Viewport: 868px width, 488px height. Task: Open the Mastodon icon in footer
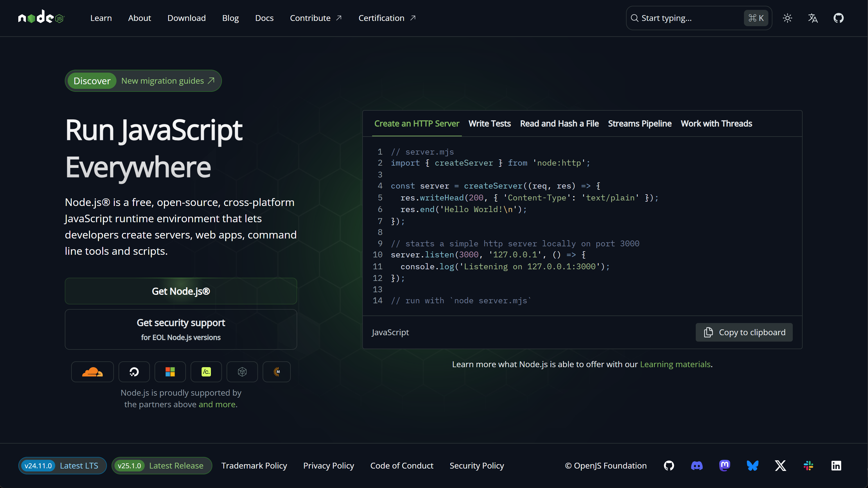click(x=724, y=465)
